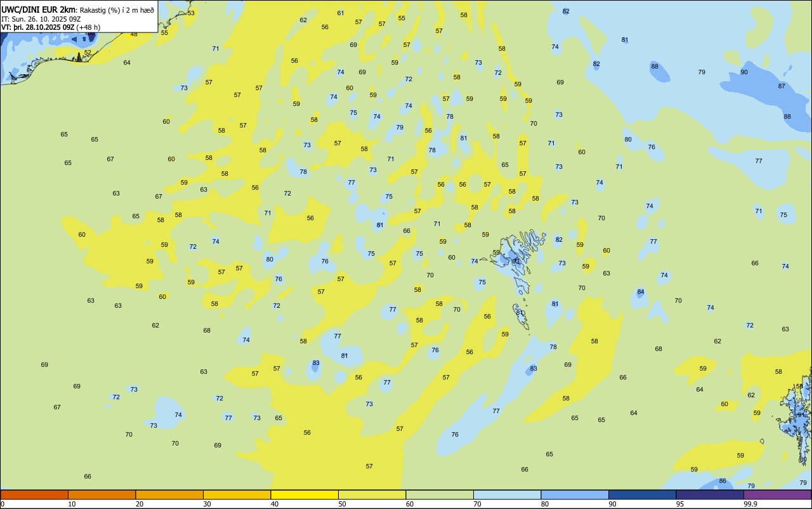Select the medium blue 80–90 legend swatch
The image size is (812, 509).
575,494
